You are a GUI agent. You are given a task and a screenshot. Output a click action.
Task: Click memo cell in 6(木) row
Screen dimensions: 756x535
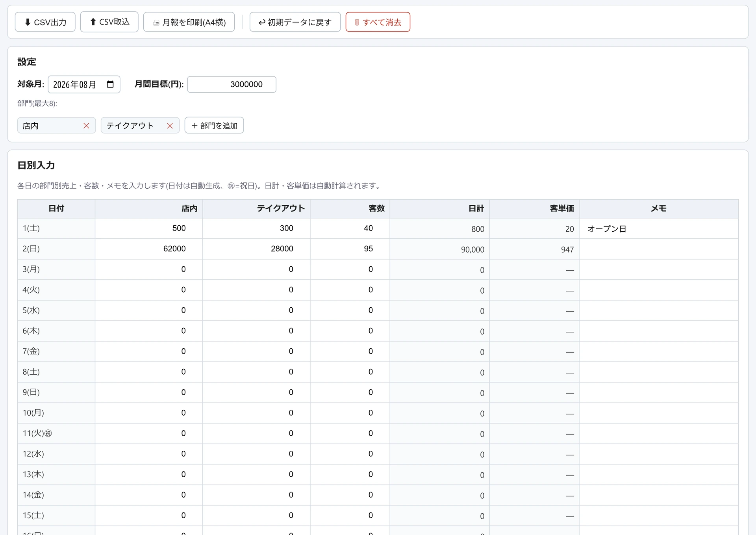pyautogui.click(x=659, y=331)
